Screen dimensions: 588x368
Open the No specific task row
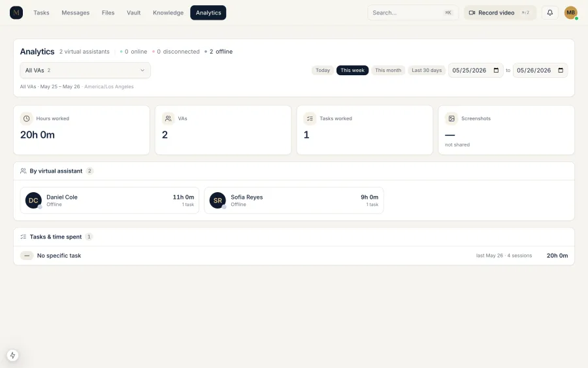[294, 256]
